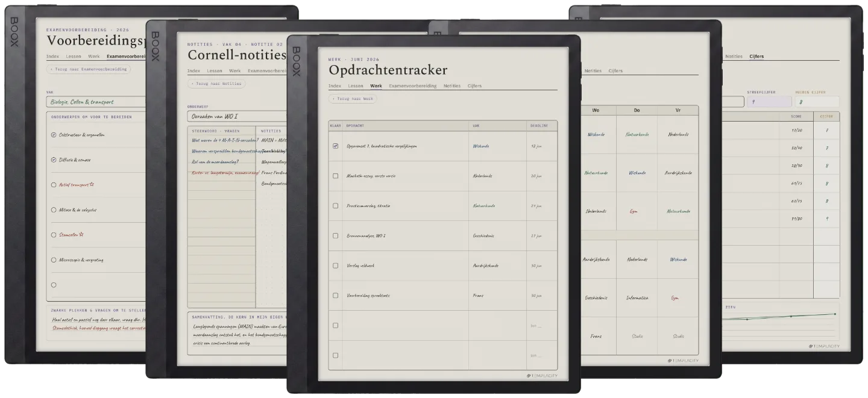Select the circle for Mitose & de celcyclus
This screenshot has width=868, height=398.
pyautogui.click(x=54, y=210)
